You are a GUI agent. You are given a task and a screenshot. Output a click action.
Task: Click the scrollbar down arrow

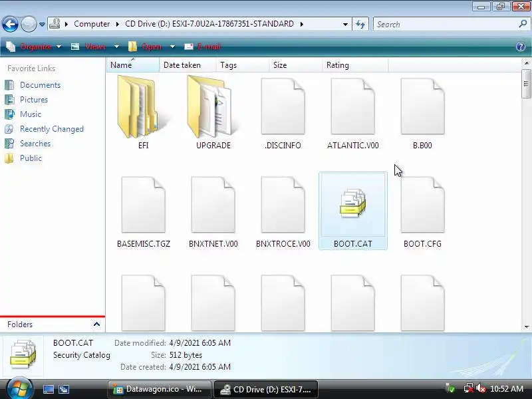click(x=526, y=327)
